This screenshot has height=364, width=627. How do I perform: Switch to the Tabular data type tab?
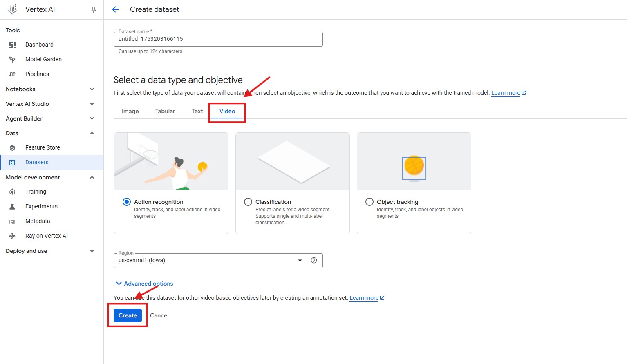(x=165, y=111)
